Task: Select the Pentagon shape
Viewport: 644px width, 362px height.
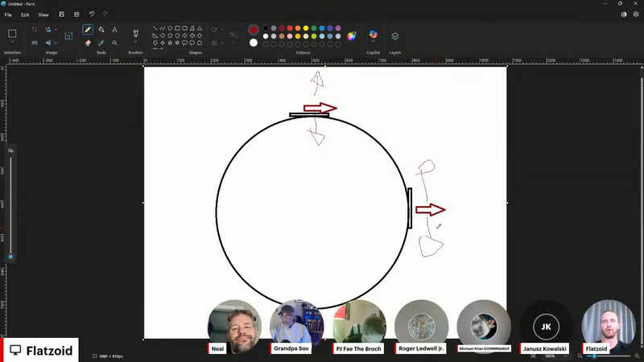Action: pos(170,35)
